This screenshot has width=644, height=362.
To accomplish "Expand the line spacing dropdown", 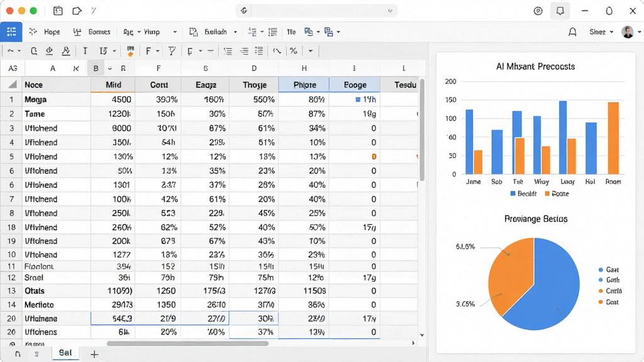I will (262, 32).
